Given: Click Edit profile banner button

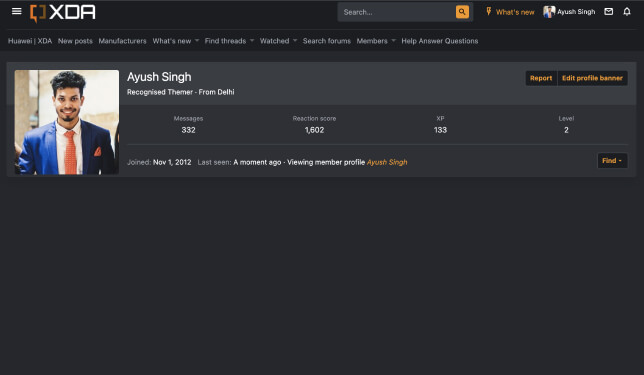Looking at the screenshot, I should [592, 78].
